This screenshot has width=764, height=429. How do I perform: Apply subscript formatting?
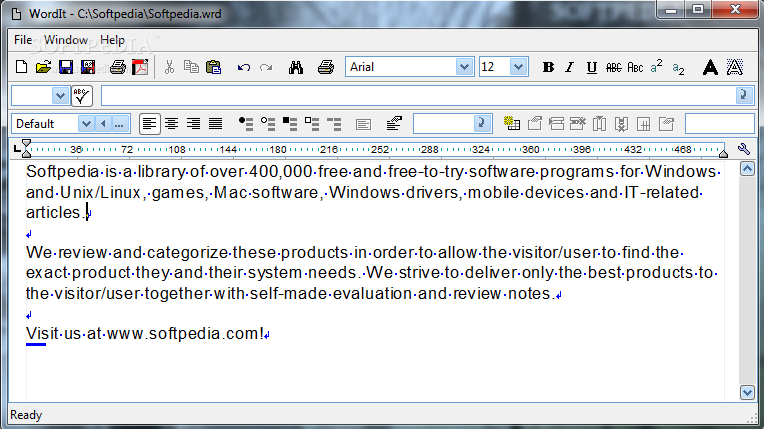(x=678, y=68)
